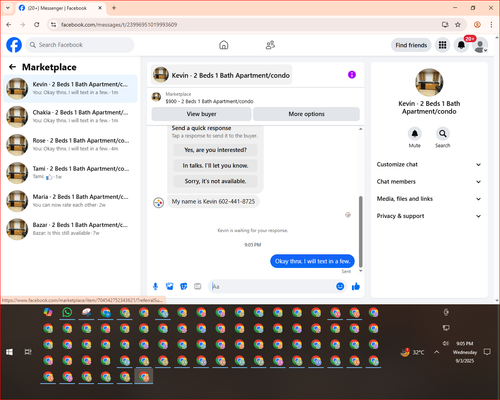Click the Kevin chat header title
This screenshot has width=500, height=400.
230,75
